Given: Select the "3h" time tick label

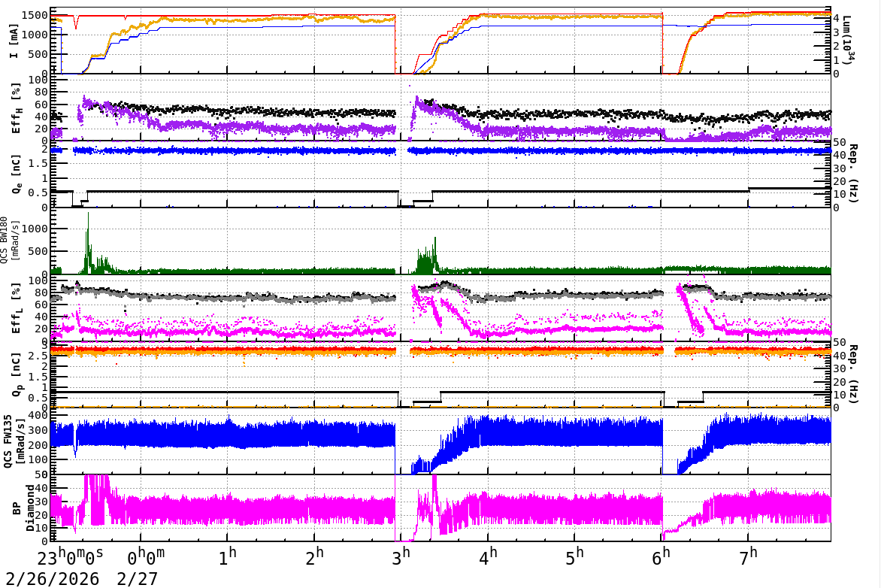Looking at the screenshot, I should (401, 556).
